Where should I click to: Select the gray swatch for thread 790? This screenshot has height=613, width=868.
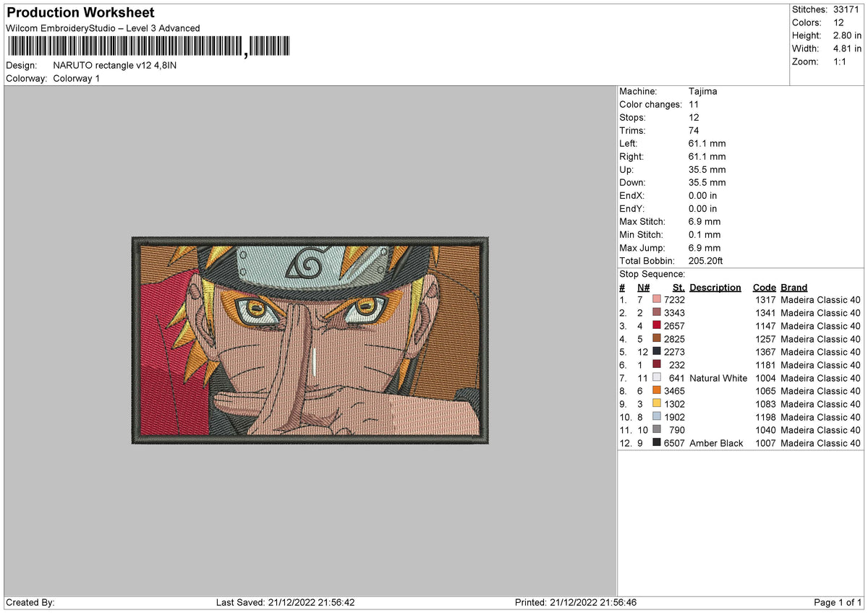click(x=657, y=430)
